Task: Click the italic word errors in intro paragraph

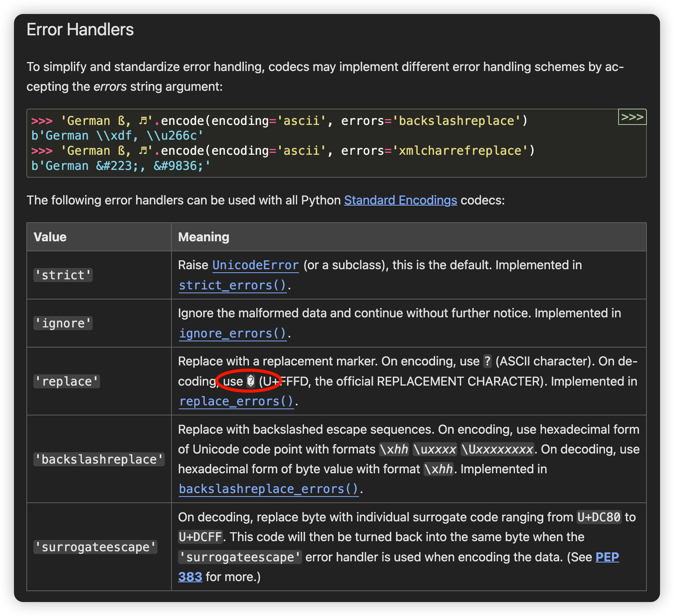Action: click(110, 87)
